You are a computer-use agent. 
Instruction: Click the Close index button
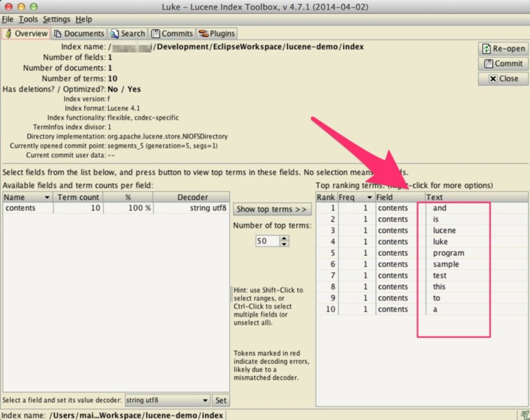click(x=503, y=79)
